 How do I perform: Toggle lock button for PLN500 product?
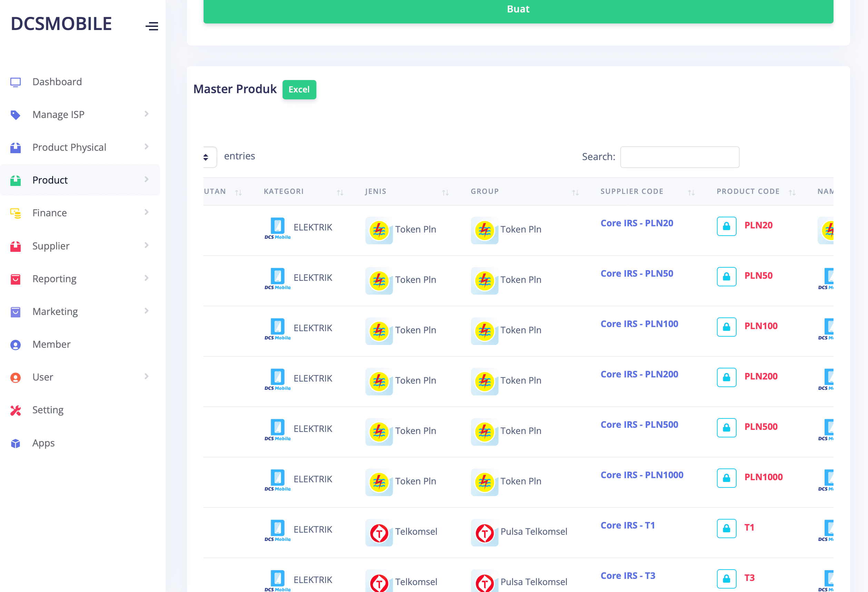pos(726,427)
